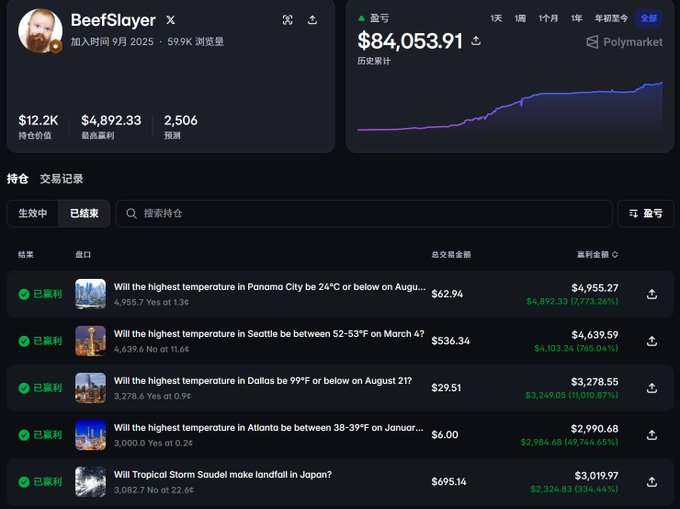Switch to the 持仓 tab
Viewport: 680px width, 509px height.
click(18, 179)
